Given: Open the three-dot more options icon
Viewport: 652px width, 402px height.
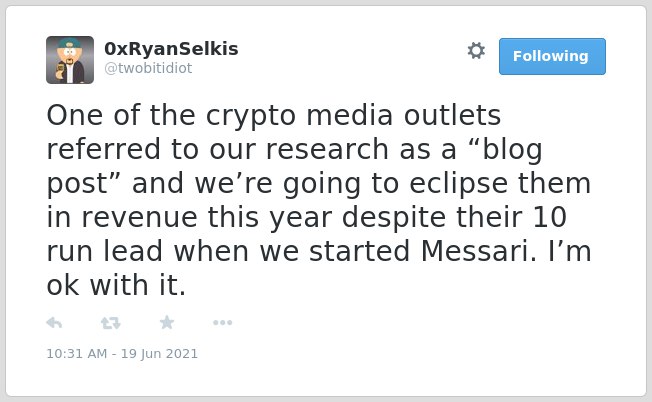Looking at the screenshot, I should [222, 323].
